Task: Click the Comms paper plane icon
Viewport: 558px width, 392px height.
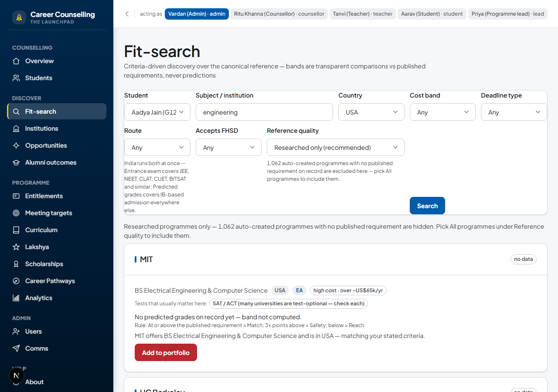Action: [16, 348]
